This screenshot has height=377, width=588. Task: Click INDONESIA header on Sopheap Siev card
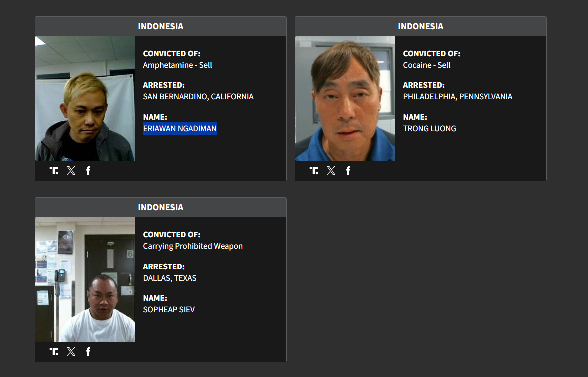161,207
